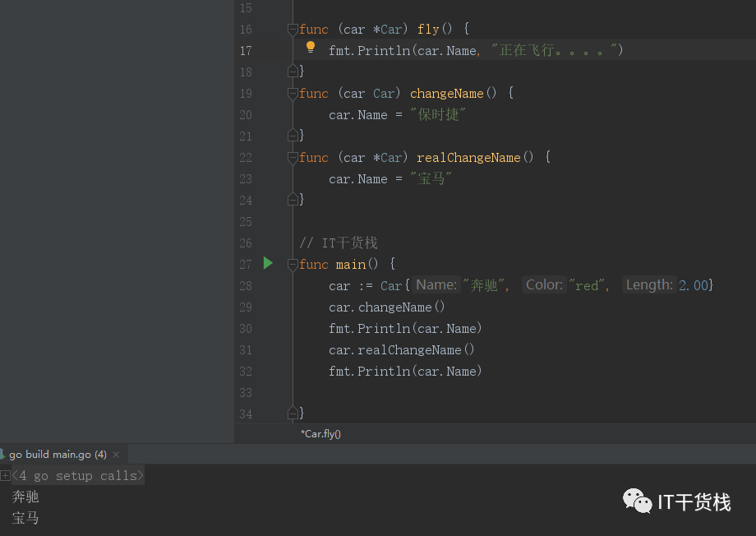Click the *Car.fly() breadcrumb
The image size is (756, 536).
point(320,434)
